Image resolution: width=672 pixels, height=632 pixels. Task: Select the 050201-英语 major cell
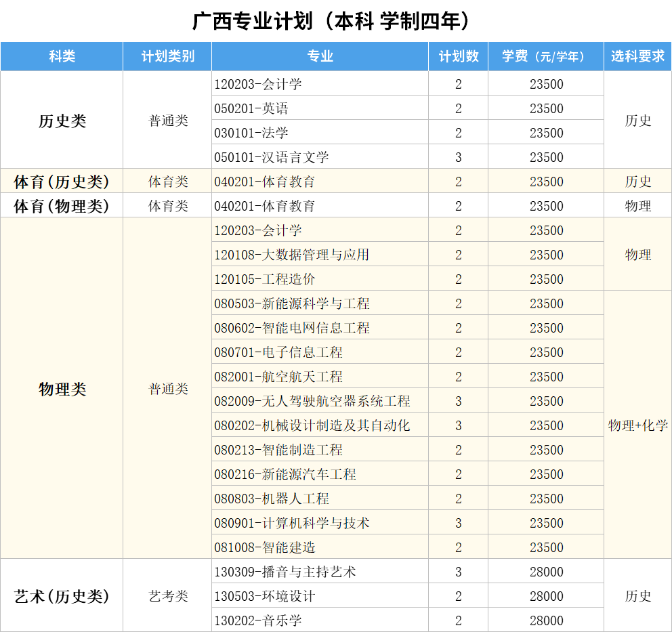point(251,108)
